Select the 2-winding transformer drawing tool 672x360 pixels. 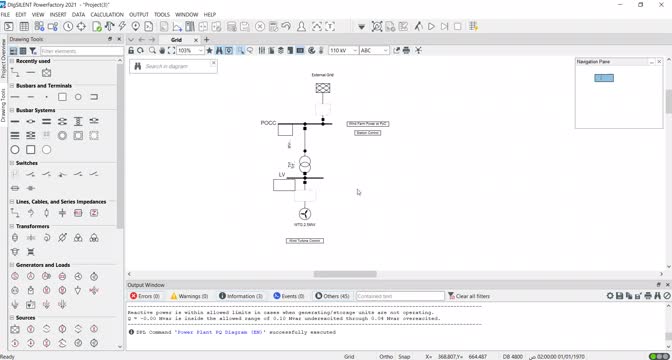click(x=15, y=237)
